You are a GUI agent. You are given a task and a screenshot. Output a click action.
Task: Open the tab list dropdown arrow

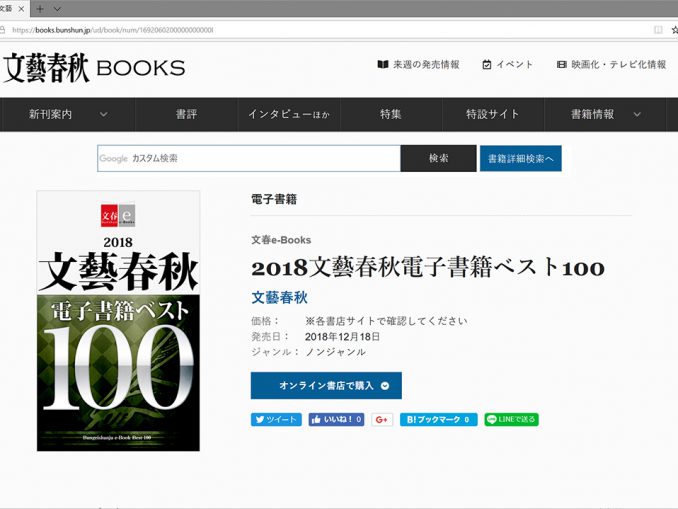[x=57, y=9]
